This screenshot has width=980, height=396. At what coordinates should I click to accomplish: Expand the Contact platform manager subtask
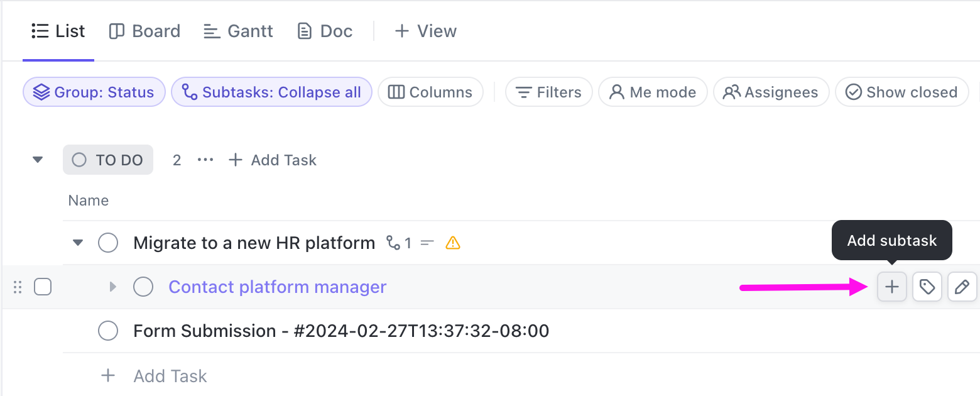(113, 287)
